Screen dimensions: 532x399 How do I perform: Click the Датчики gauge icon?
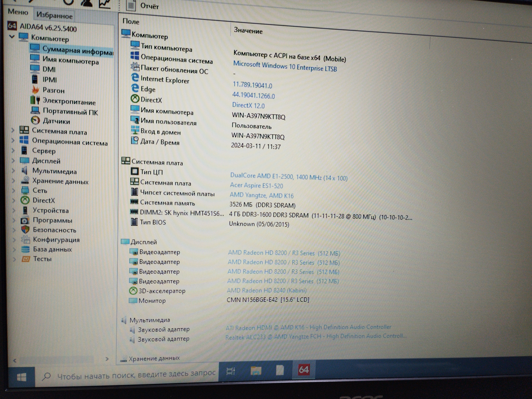(35, 120)
